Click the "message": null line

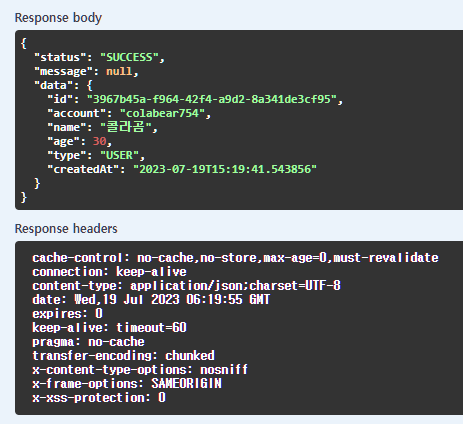click(x=86, y=71)
